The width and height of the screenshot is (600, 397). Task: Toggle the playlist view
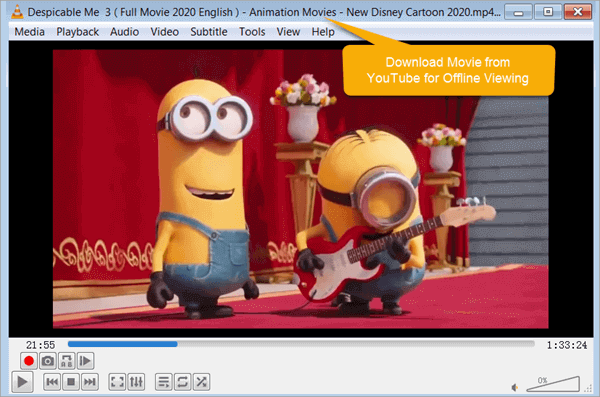coord(164,382)
